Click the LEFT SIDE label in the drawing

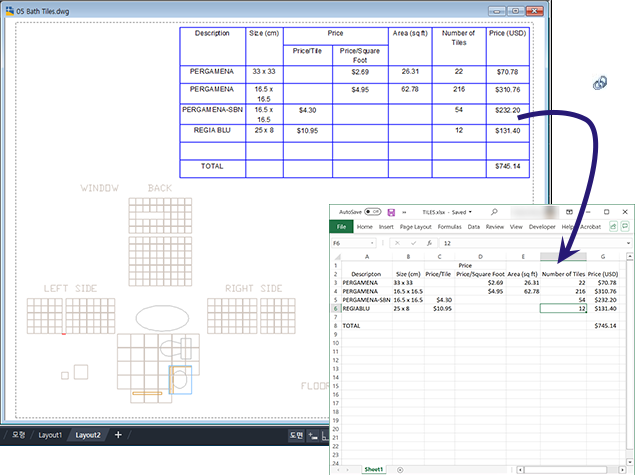[x=70, y=288]
